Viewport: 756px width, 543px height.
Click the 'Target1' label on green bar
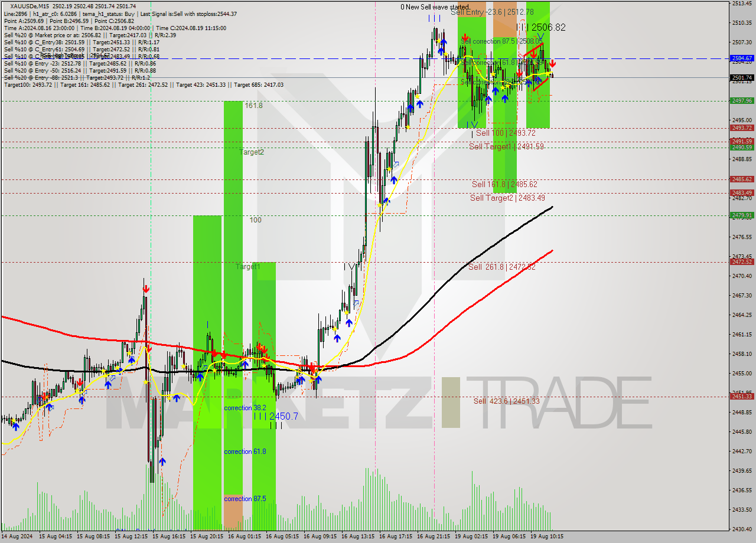click(x=248, y=267)
